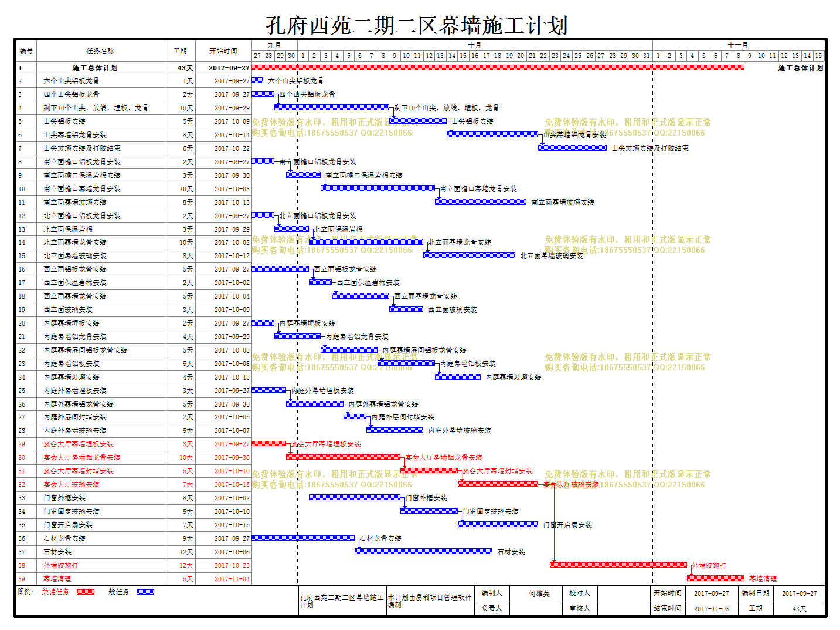Select the 九月 month header on the timeline
The height and width of the screenshot is (630, 840).
[274, 45]
